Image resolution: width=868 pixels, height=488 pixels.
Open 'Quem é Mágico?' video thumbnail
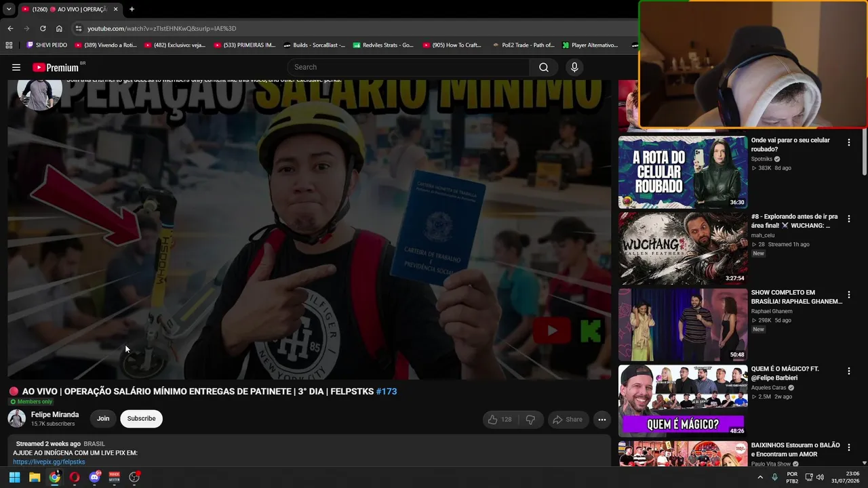683,401
